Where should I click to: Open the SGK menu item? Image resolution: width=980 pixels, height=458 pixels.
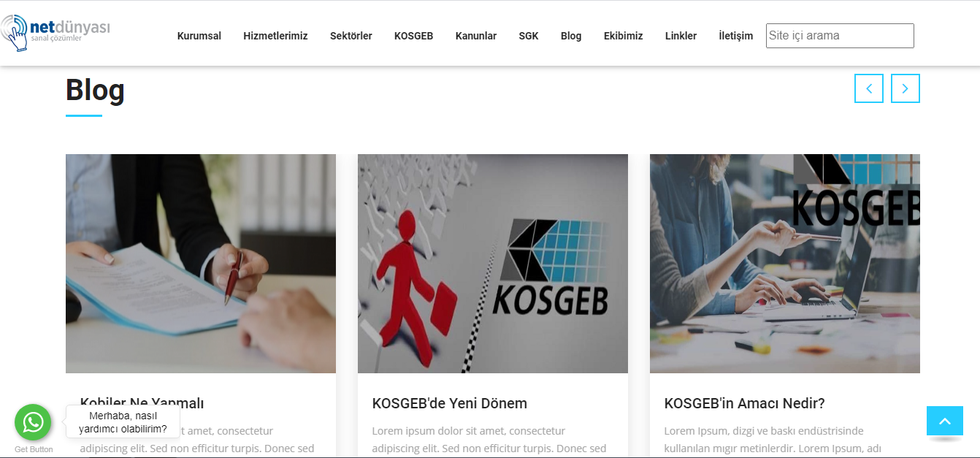click(529, 36)
